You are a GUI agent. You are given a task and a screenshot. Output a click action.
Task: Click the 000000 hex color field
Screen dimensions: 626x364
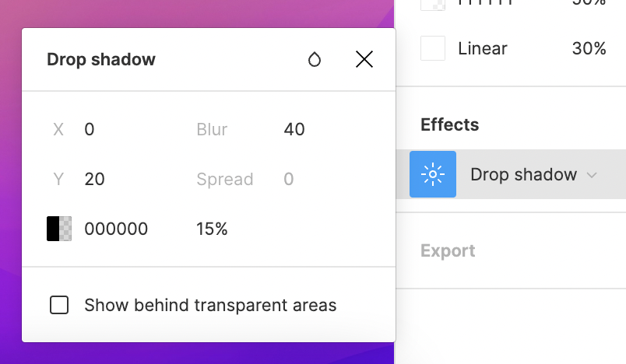tap(116, 229)
